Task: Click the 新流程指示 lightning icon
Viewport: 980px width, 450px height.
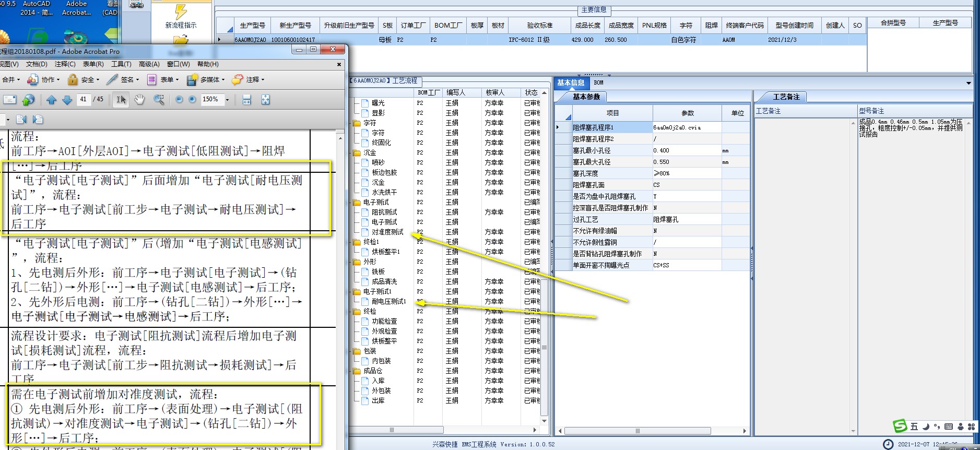Action: tap(181, 11)
